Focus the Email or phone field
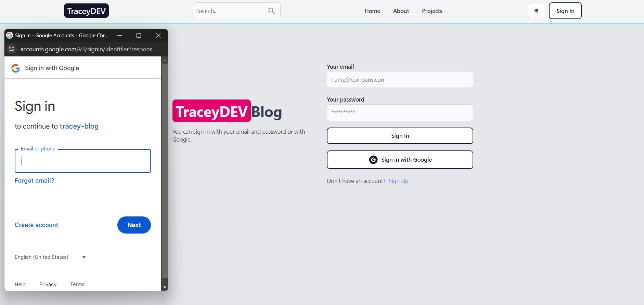644x305 pixels. pyautogui.click(x=83, y=161)
